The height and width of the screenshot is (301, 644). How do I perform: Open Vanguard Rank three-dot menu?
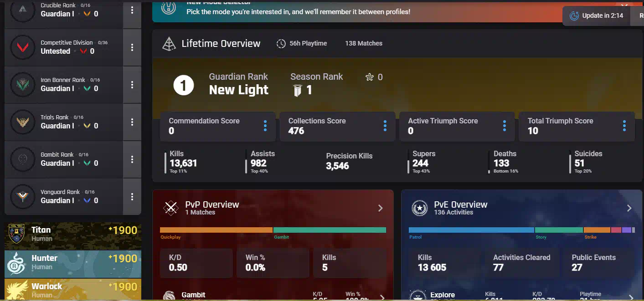(x=132, y=197)
